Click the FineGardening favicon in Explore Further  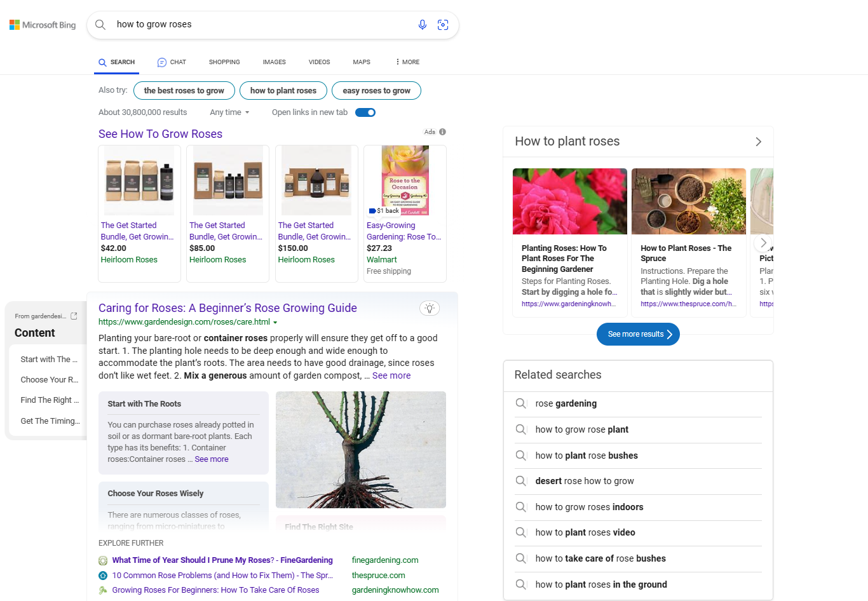pyautogui.click(x=103, y=560)
